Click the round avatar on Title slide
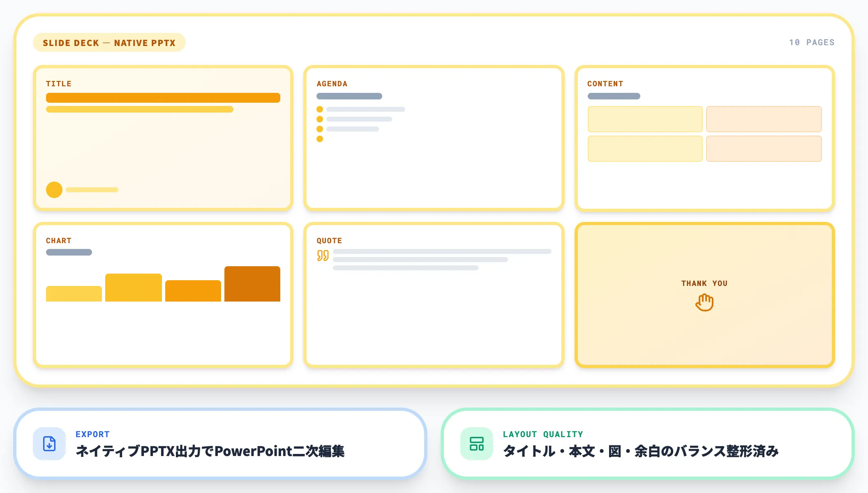The height and width of the screenshot is (493, 868). pos(54,190)
